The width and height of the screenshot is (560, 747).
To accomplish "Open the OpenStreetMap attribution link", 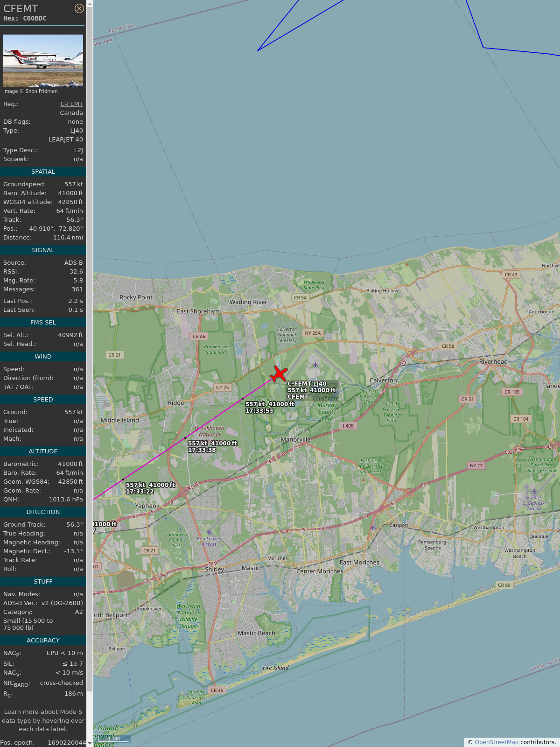I will point(496,742).
